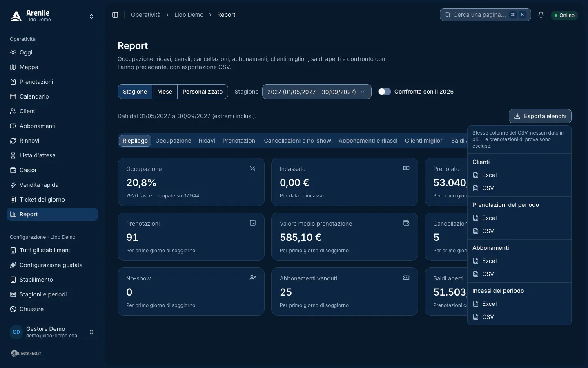Click percent icon on Occupazione card

click(x=253, y=168)
